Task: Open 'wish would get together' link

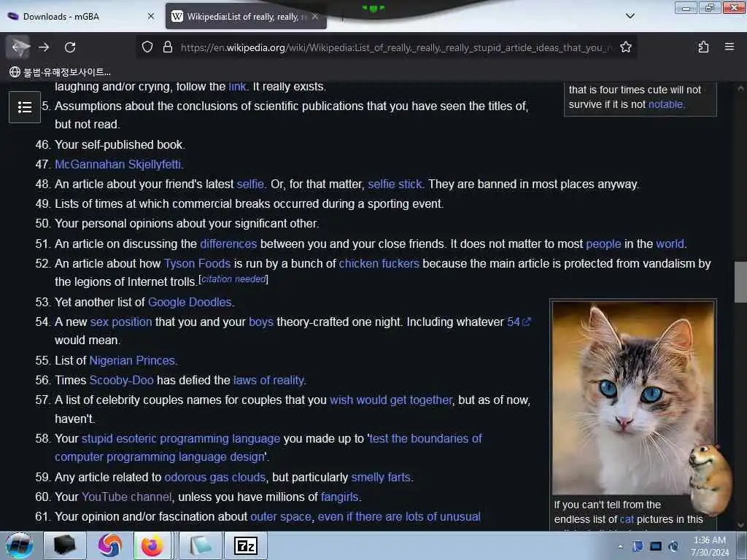Action: tap(391, 400)
